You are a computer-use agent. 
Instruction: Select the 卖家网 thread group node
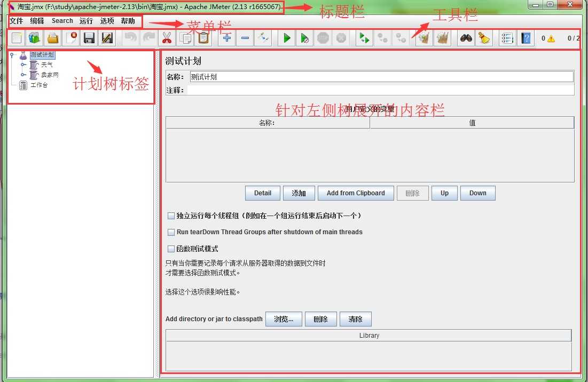click(50, 75)
